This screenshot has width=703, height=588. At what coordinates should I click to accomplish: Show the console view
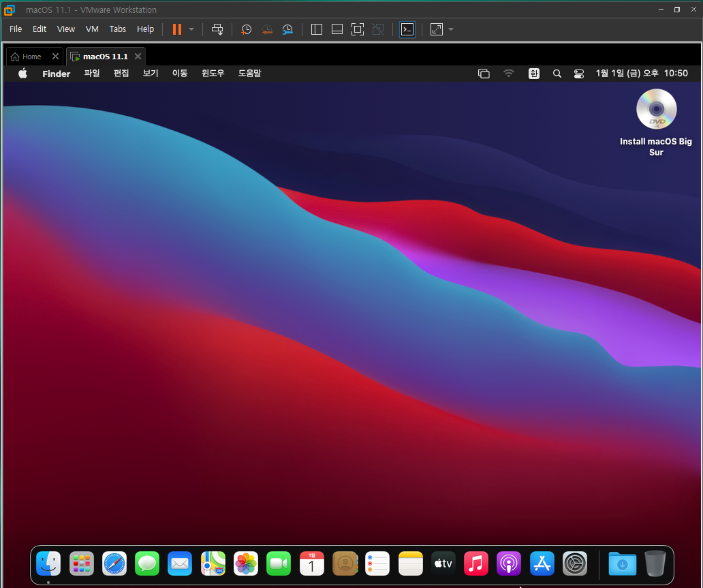tap(407, 29)
